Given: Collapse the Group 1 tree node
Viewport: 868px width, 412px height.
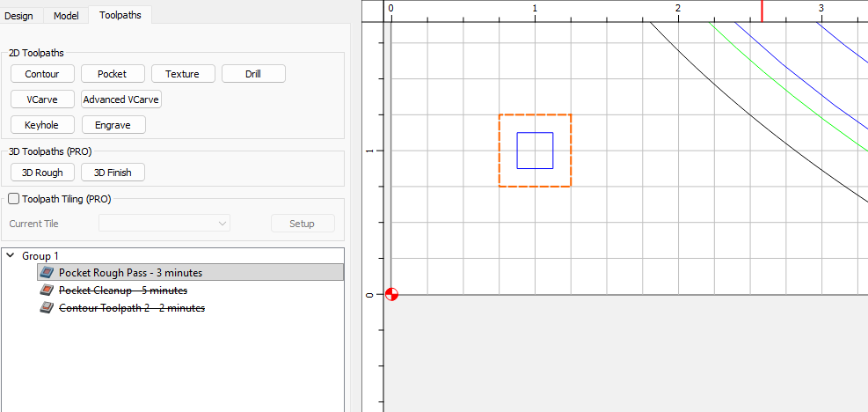Looking at the screenshot, I should [x=11, y=256].
